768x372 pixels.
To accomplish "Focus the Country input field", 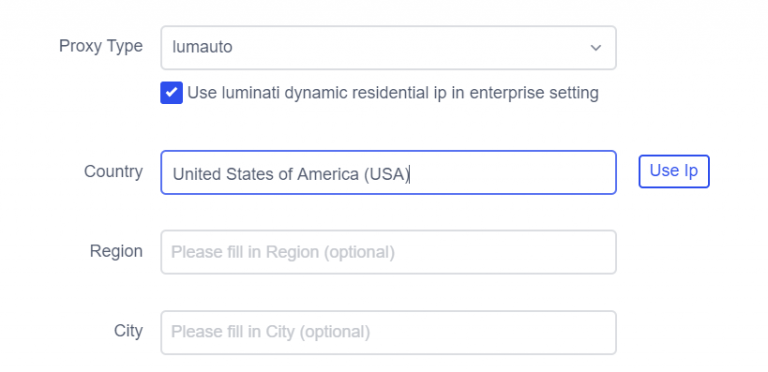I will coord(388,172).
